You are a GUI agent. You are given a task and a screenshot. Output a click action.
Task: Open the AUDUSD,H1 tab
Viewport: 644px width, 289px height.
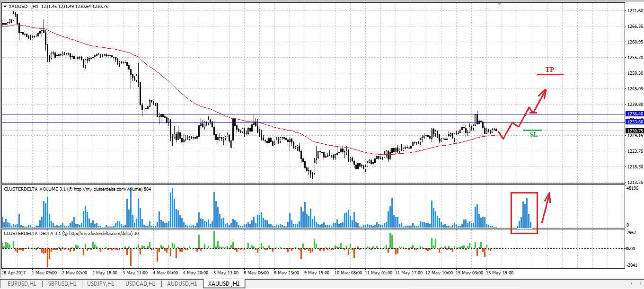[x=182, y=284]
